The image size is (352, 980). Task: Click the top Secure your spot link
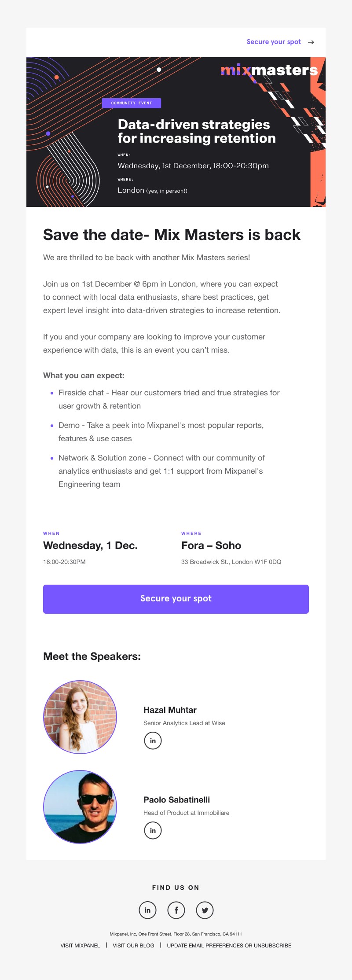pyautogui.click(x=274, y=42)
